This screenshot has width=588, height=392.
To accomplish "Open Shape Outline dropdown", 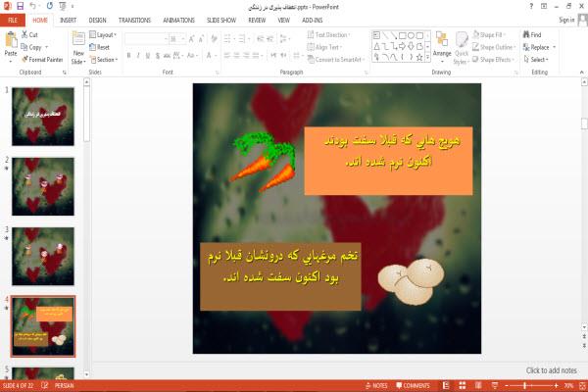I will [x=494, y=47].
